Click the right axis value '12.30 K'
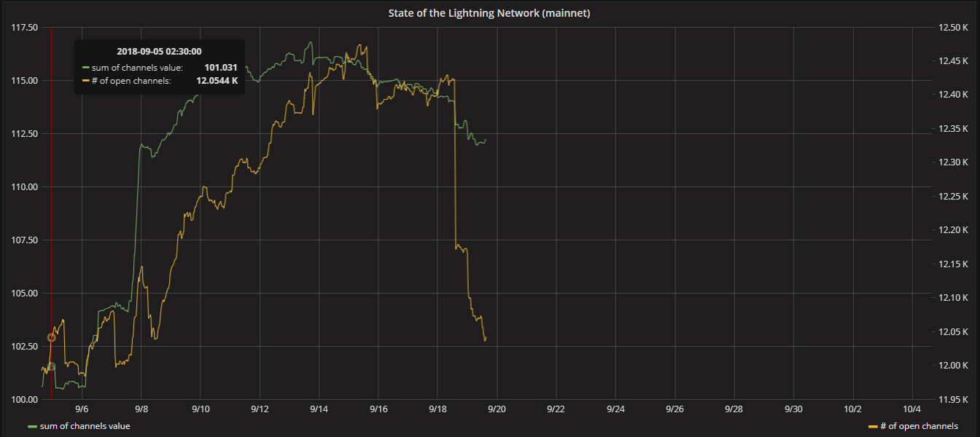980x437 pixels. click(953, 162)
